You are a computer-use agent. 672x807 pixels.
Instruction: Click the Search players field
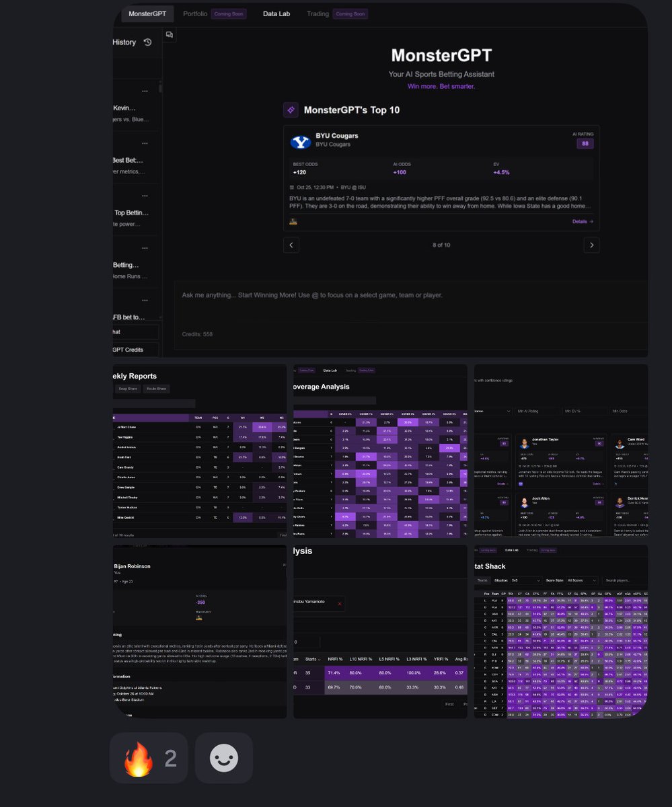(625, 580)
